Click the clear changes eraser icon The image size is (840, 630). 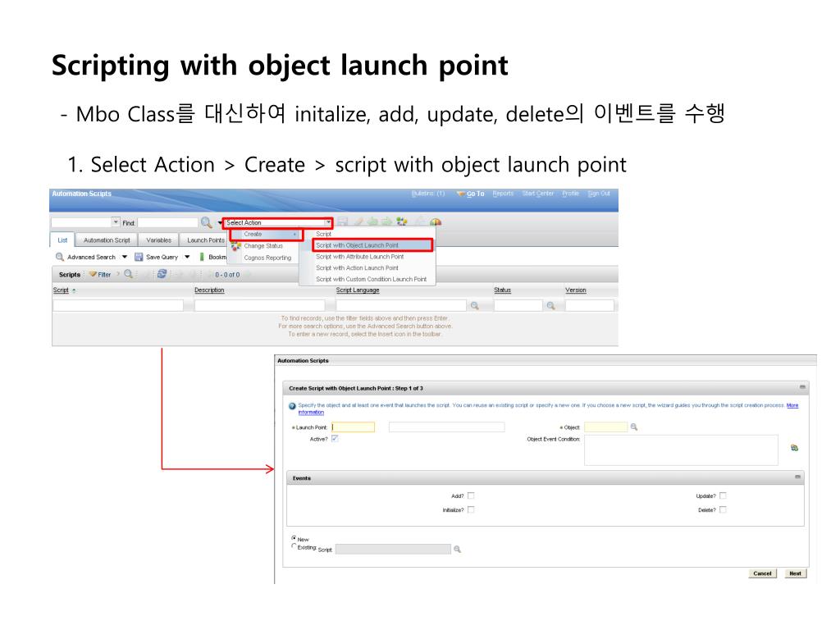[358, 221]
